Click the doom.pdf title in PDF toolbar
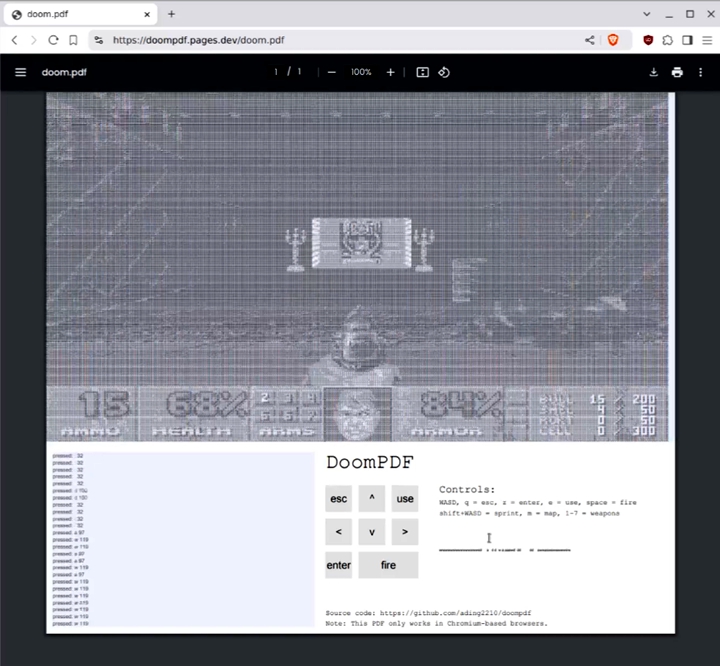 coord(64,72)
